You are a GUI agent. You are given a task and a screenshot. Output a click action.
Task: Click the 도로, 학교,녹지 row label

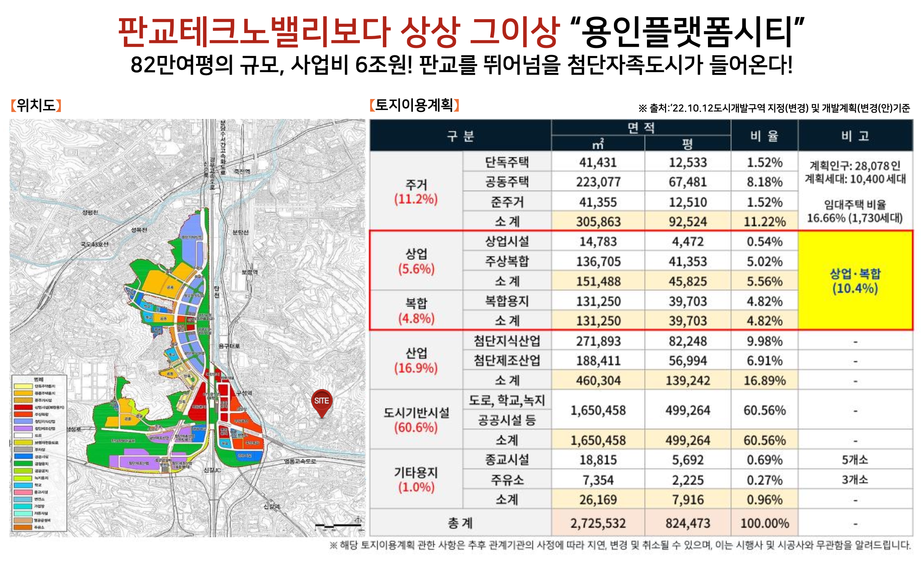[x=507, y=400]
